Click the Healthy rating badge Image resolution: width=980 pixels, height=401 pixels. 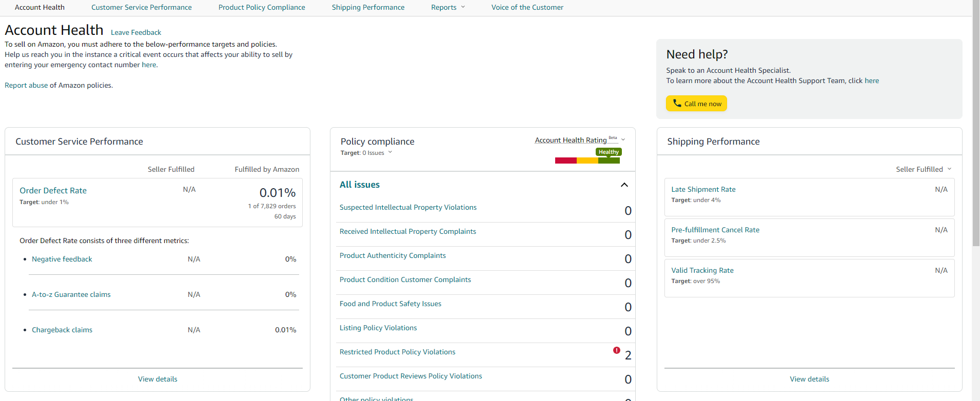[609, 152]
